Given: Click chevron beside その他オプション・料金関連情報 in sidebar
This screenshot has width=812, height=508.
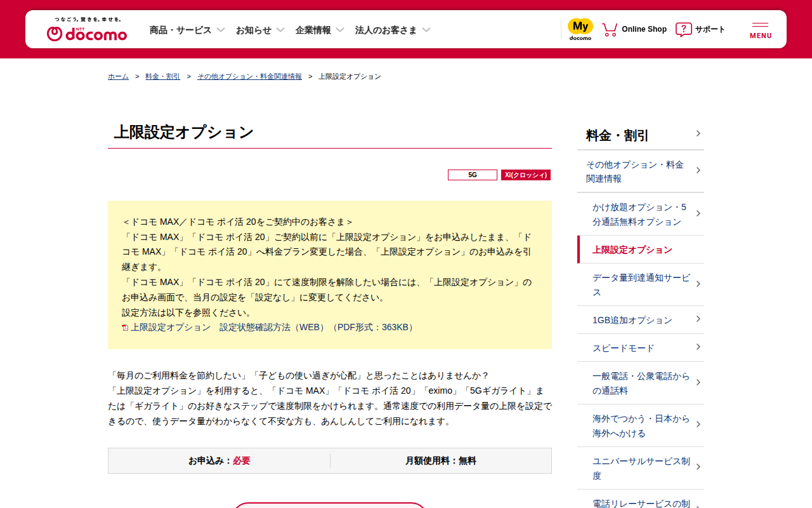Looking at the screenshot, I should [x=698, y=170].
